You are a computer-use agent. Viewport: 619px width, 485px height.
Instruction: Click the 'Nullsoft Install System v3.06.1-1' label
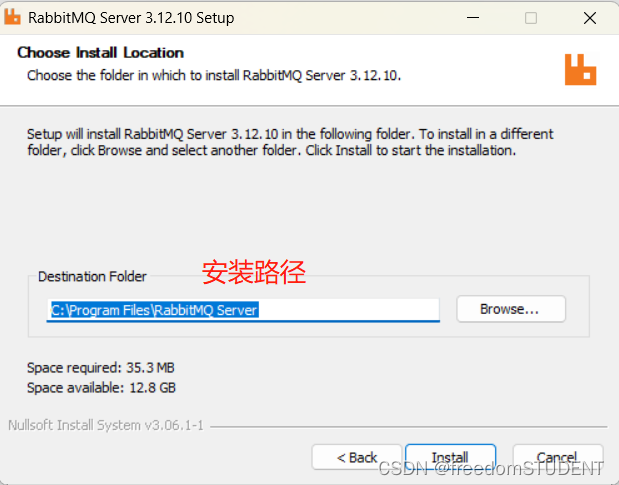(x=105, y=425)
